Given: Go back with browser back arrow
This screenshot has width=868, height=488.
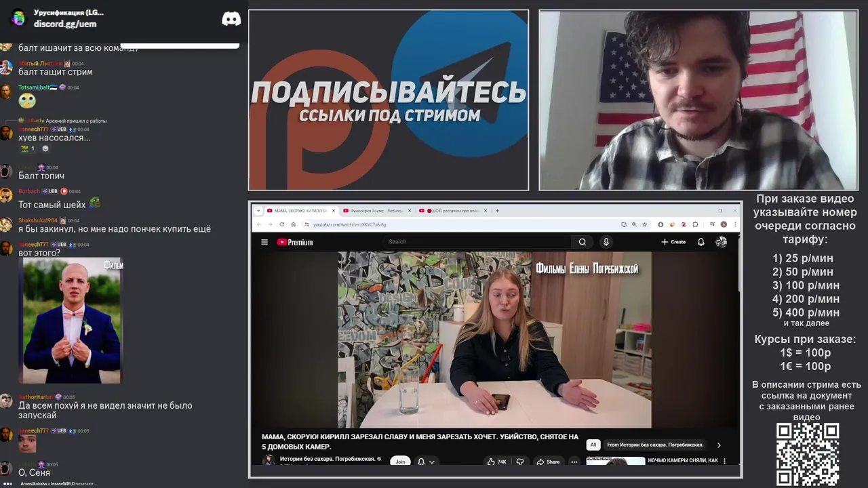Looking at the screenshot, I should 258,224.
